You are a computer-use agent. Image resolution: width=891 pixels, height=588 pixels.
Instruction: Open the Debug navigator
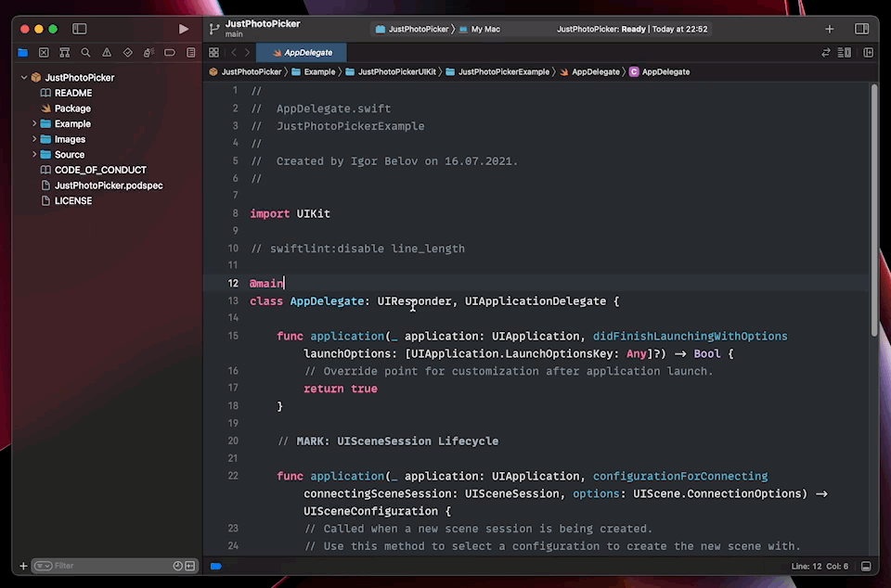[x=148, y=52]
